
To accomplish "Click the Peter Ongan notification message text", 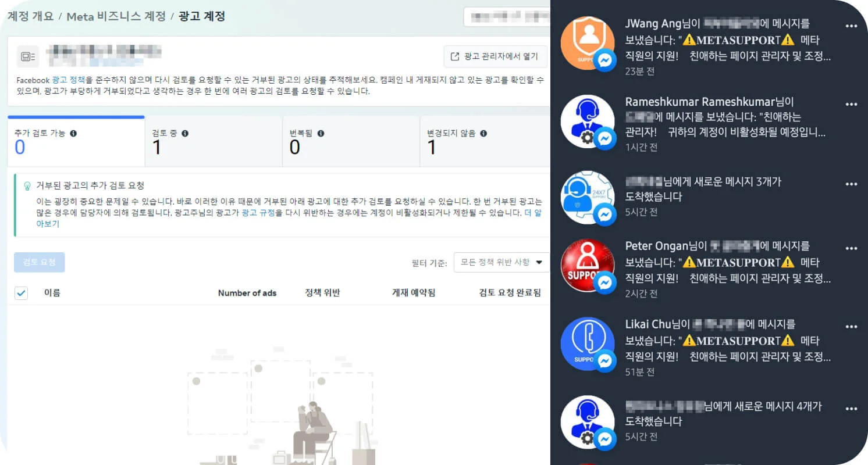I will coord(728,262).
